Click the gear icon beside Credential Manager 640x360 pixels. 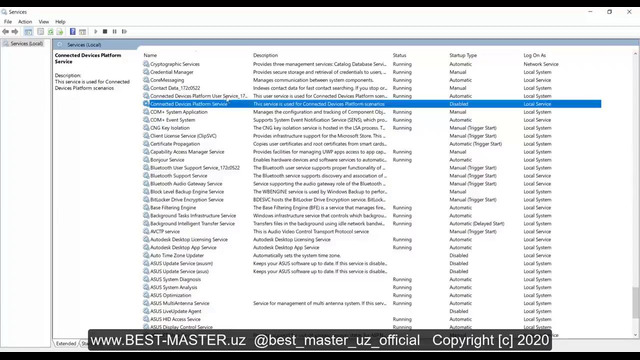[146, 72]
